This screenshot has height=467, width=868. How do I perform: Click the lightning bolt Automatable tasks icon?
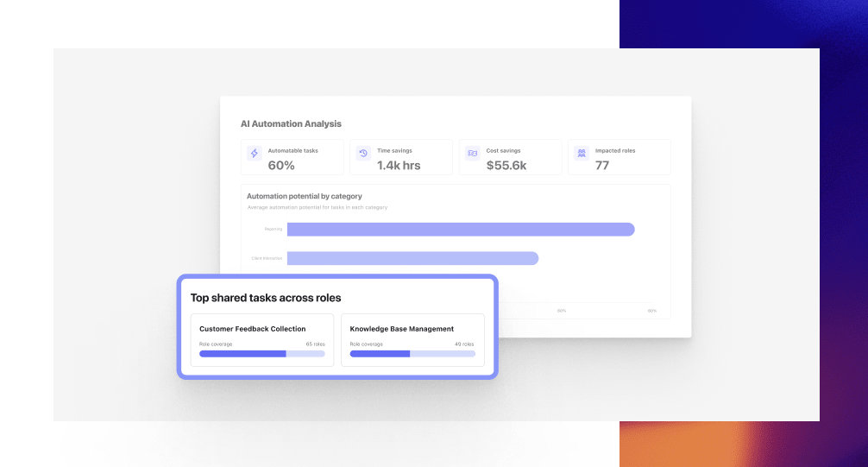(x=254, y=154)
